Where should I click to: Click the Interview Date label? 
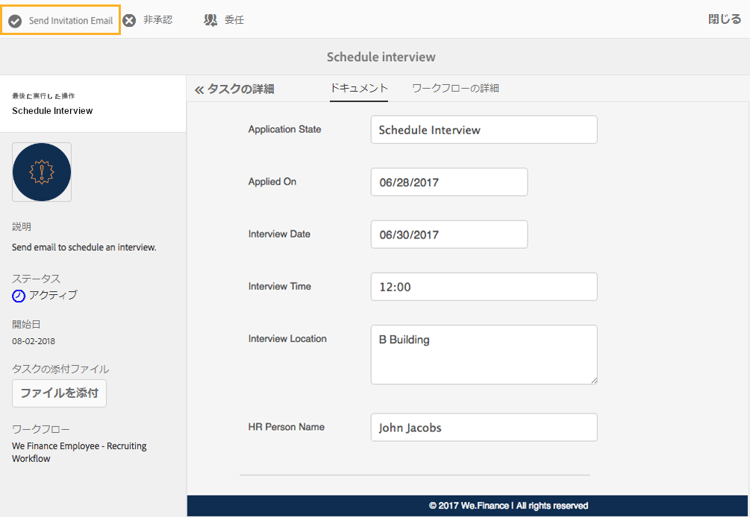tap(279, 234)
